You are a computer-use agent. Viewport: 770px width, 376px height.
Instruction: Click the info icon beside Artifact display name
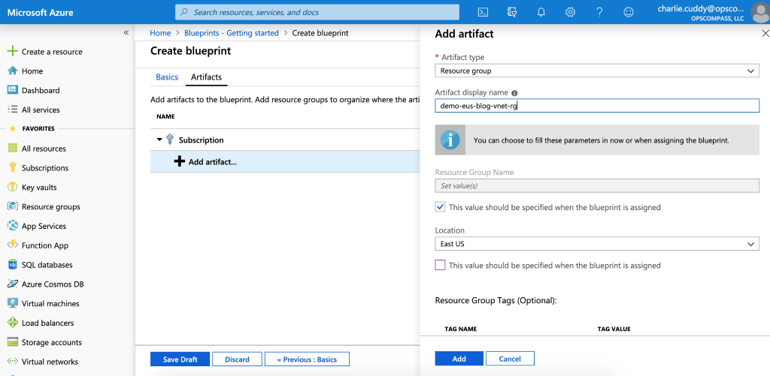tap(515, 93)
